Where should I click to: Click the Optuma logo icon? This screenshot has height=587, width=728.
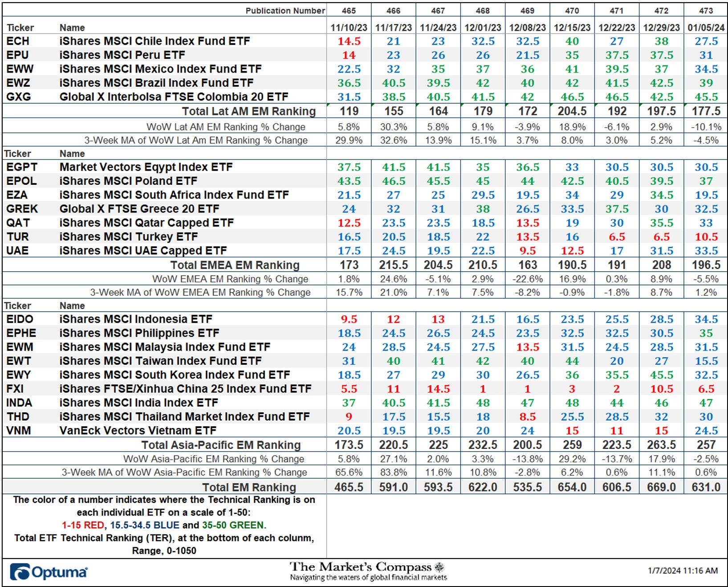pyautogui.click(x=20, y=572)
